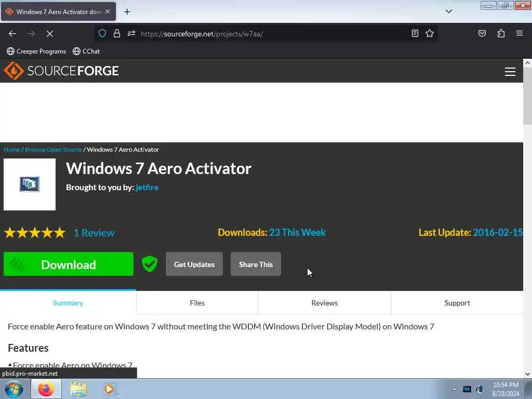This screenshot has height=399, width=532.
Task: Click the Get Updates button
Action: click(x=194, y=264)
